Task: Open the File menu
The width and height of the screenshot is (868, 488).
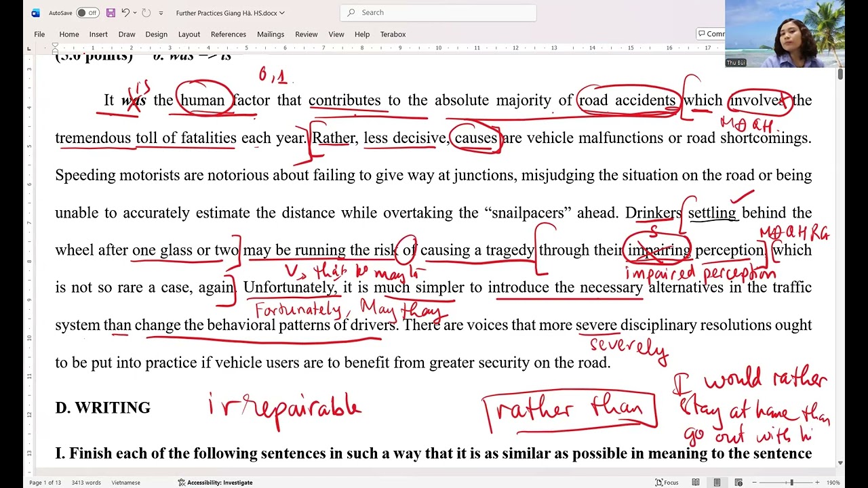Action: coord(39,35)
